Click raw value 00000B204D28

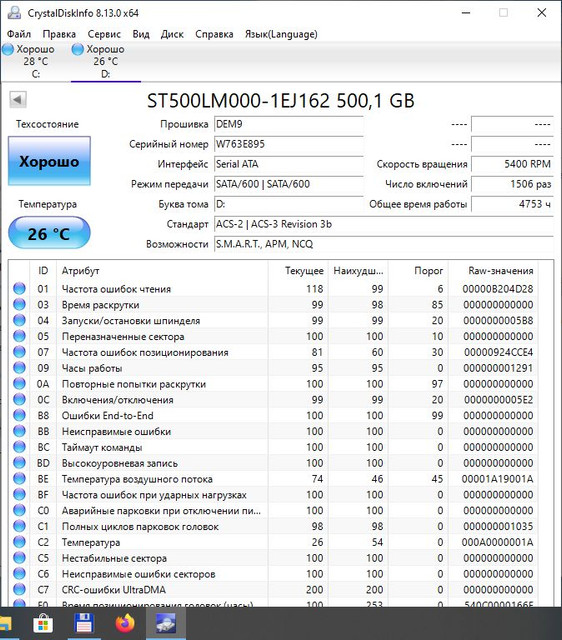[498, 289]
